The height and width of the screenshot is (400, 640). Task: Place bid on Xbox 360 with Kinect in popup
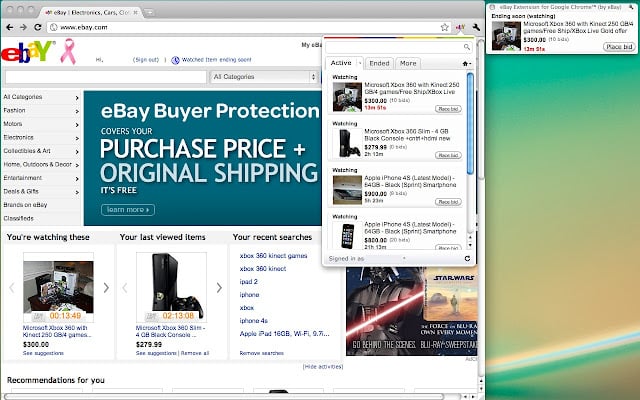(x=448, y=109)
